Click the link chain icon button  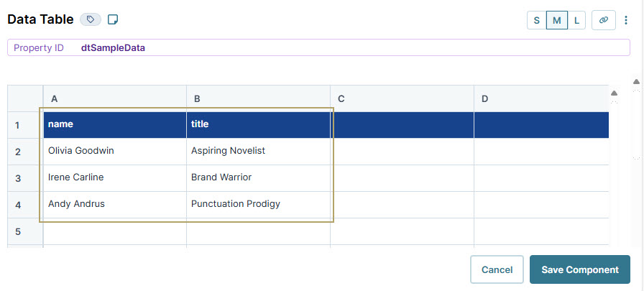tap(603, 20)
